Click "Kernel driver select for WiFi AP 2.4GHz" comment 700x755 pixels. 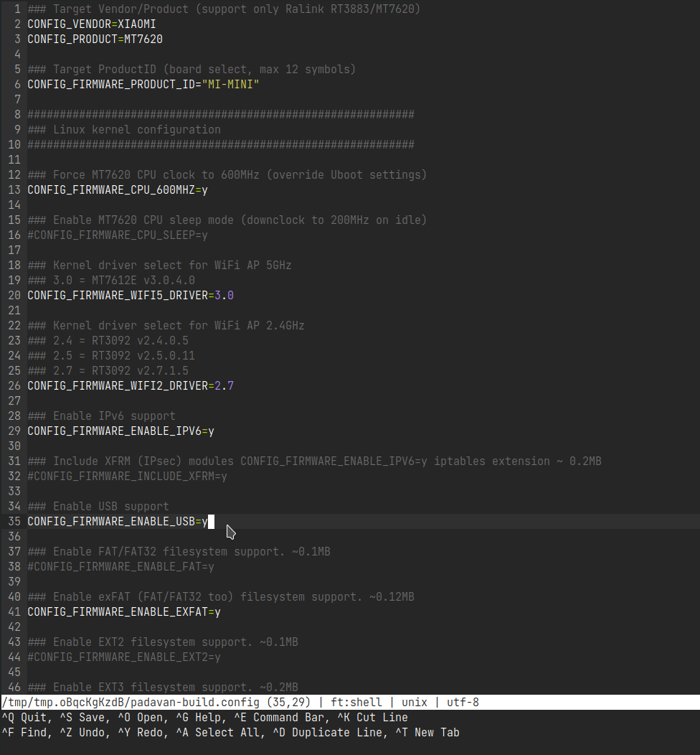166,326
